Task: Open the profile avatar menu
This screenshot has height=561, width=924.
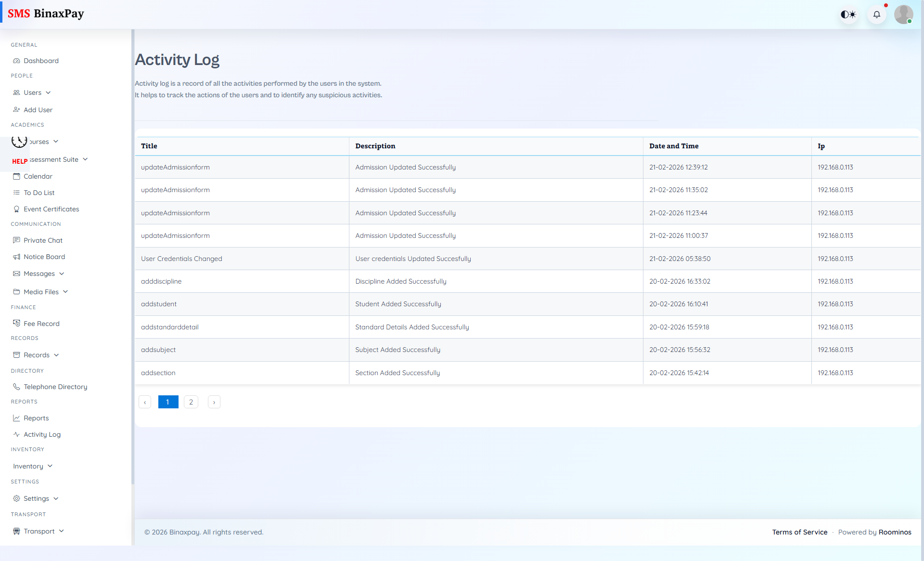Action: pos(904,14)
